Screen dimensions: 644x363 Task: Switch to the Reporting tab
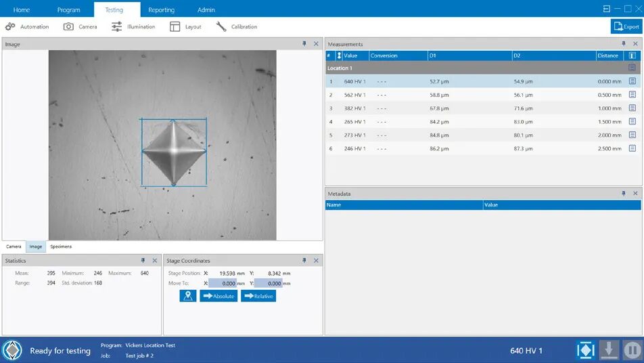click(162, 10)
